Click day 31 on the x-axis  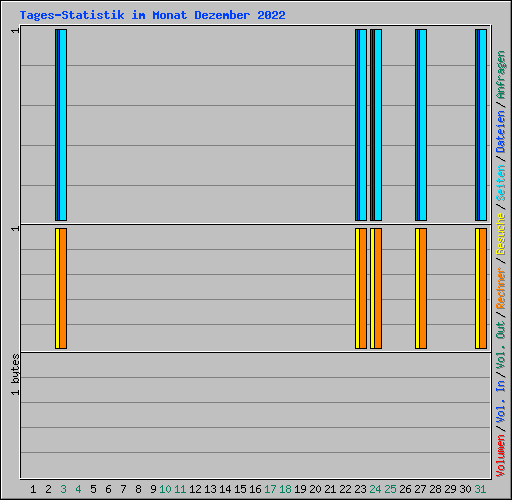coord(480,489)
